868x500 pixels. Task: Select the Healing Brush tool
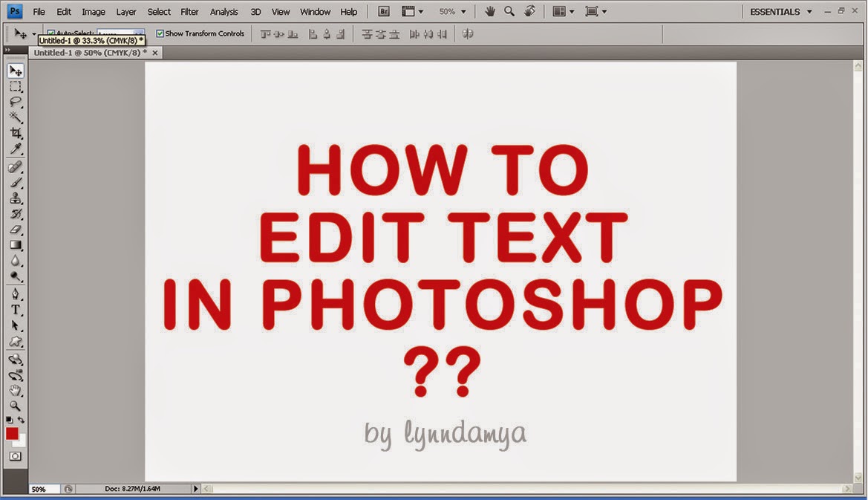click(16, 166)
